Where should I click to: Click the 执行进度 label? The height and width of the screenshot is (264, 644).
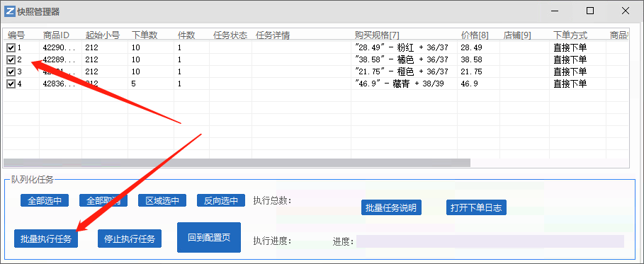[272, 241]
